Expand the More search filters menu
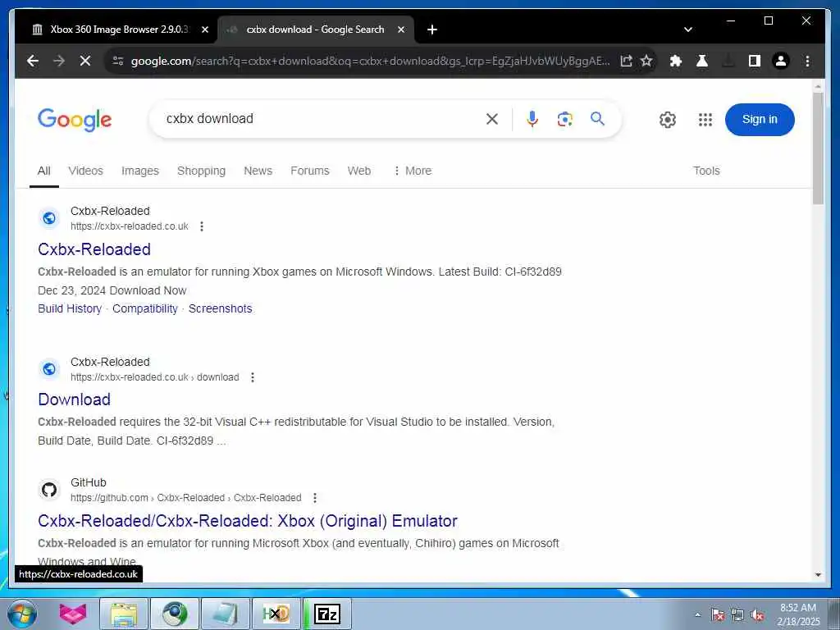The width and height of the screenshot is (840, 630). click(x=413, y=171)
